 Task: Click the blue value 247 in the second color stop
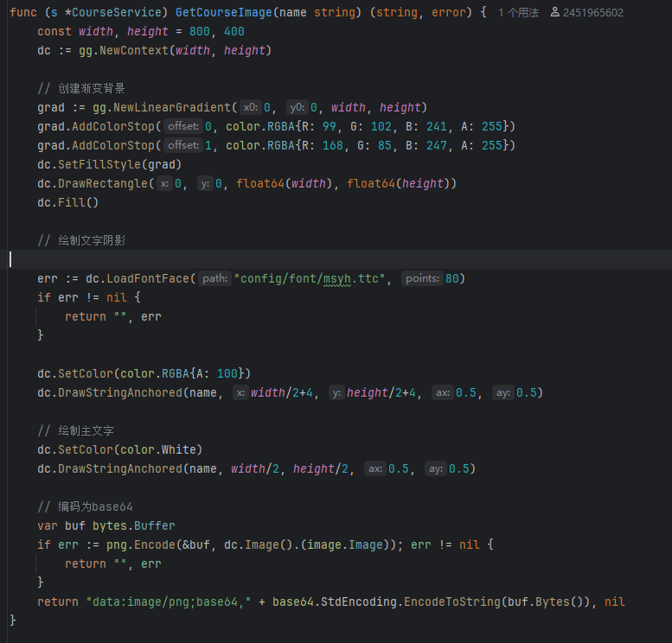click(436, 146)
